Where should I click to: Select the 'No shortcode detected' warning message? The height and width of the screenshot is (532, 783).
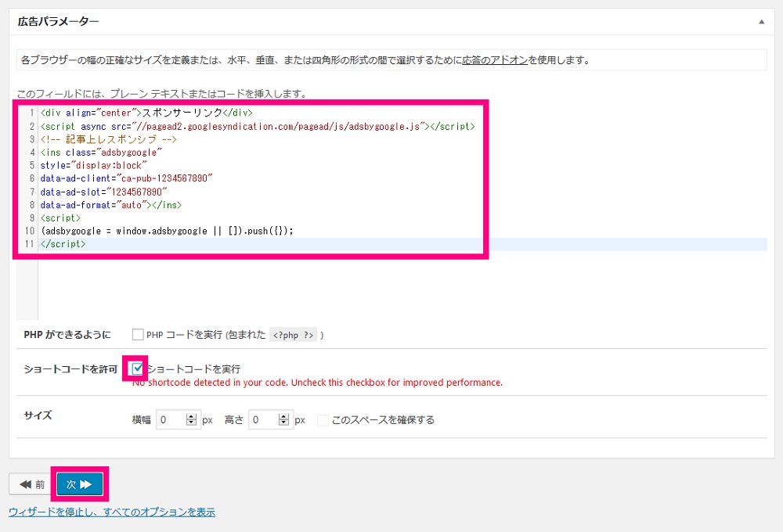coord(317,383)
